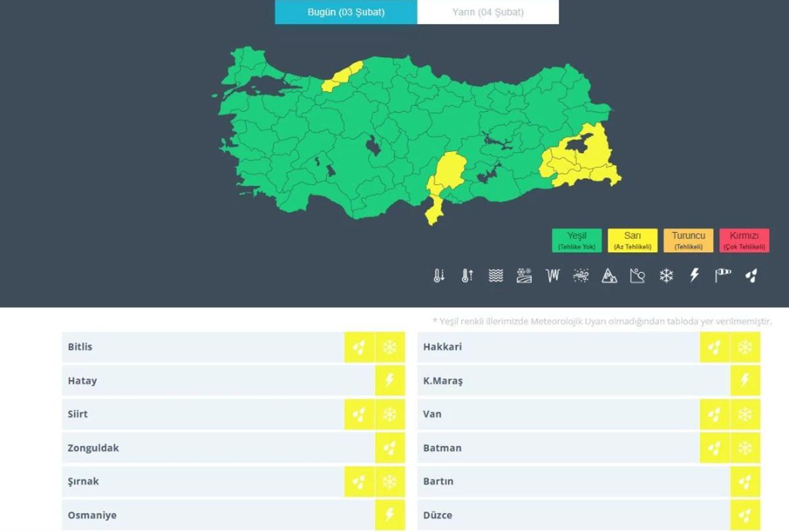This screenshot has width=789, height=532.
Task: Select the fog waves warning icon
Action: [x=496, y=276]
